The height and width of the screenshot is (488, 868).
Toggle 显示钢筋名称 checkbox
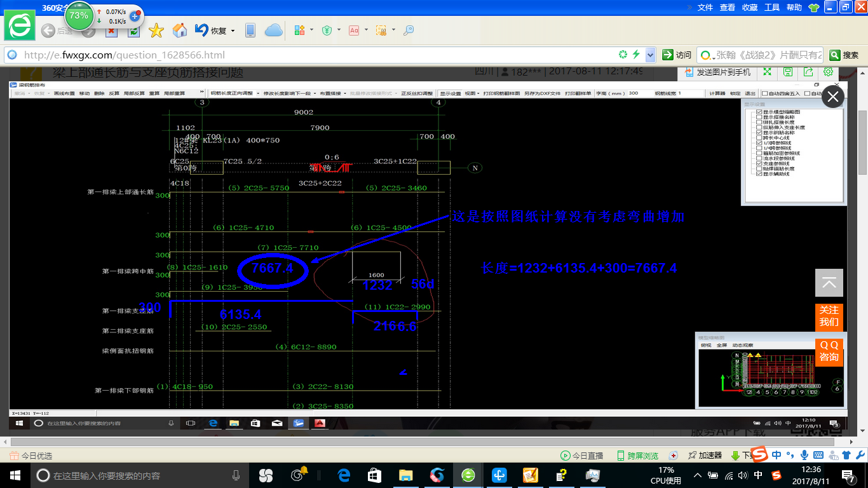click(x=759, y=132)
